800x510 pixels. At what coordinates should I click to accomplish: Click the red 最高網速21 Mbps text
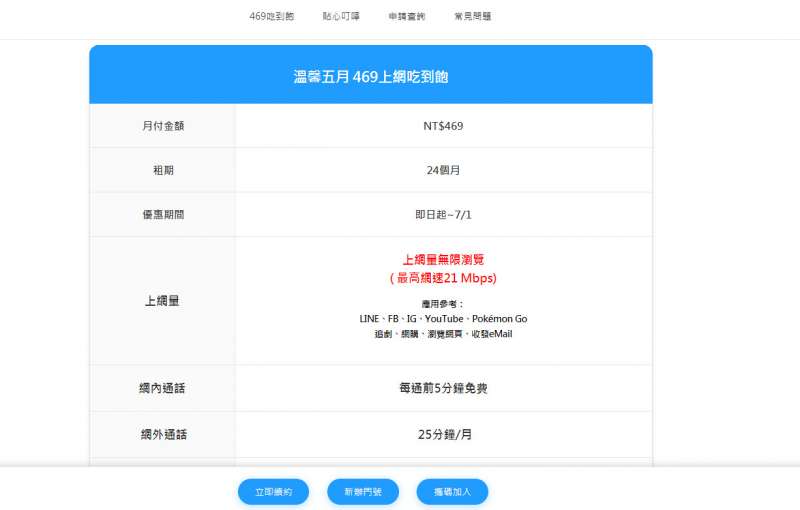(443, 278)
